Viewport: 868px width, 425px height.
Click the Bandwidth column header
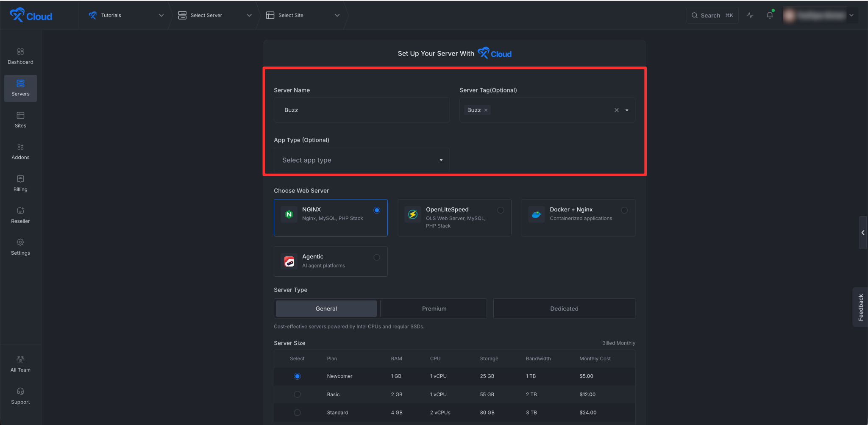[538, 358]
